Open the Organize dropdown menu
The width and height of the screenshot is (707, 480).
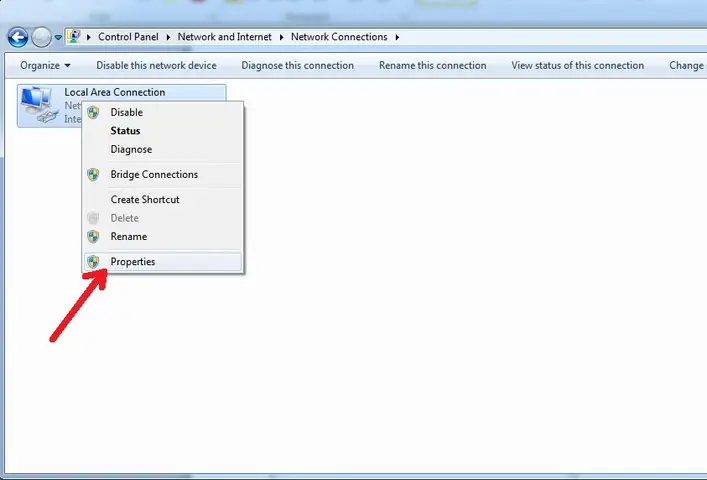tap(45, 65)
